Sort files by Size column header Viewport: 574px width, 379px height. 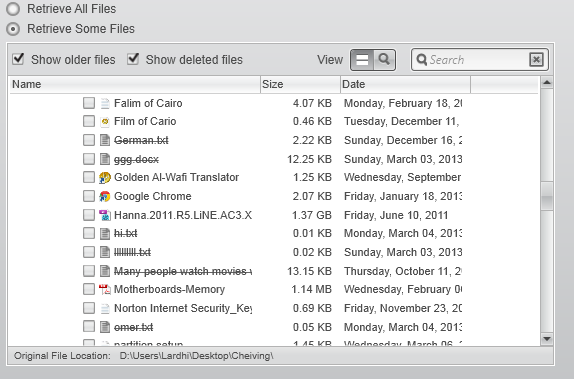point(300,84)
